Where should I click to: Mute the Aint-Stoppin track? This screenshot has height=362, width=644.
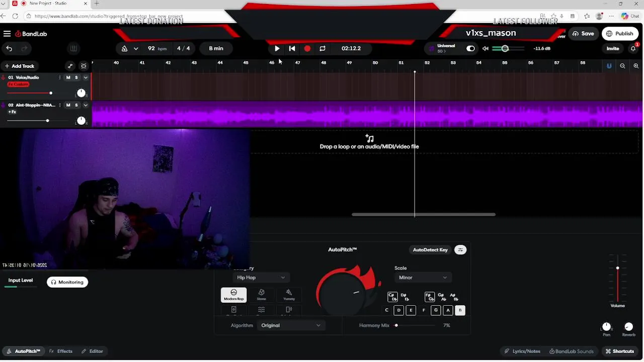(68, 105)
